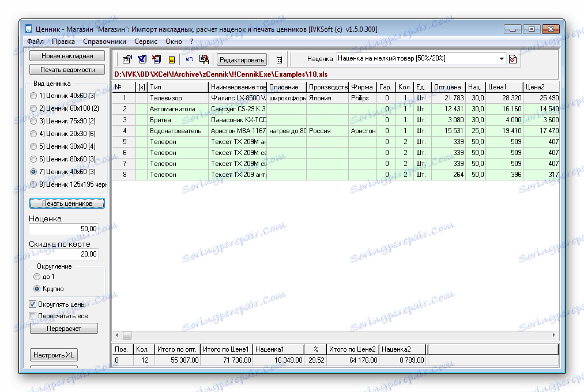Image resolution: width=584 pixels, height=392 pixels.
Task: Open the Файл menu
Action: pos(35,42)
